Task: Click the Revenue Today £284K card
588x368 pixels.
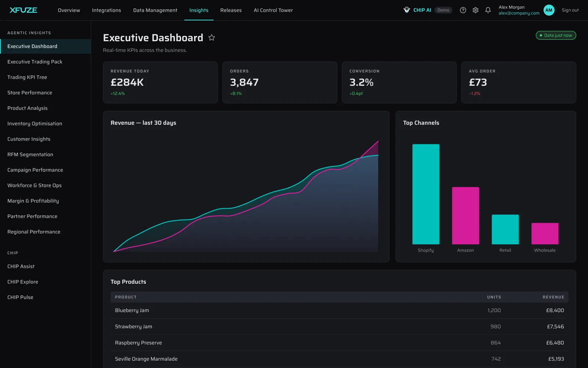Action: pos(160,82)
